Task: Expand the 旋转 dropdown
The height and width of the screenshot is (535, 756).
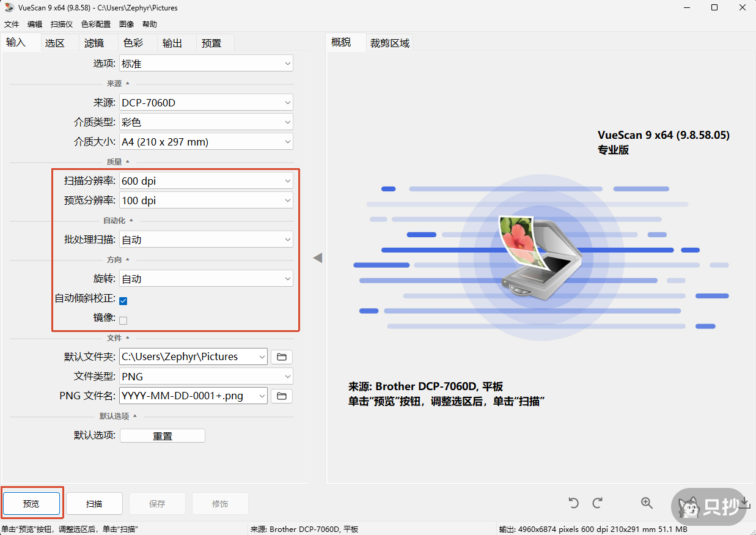Action: [206, 279]
